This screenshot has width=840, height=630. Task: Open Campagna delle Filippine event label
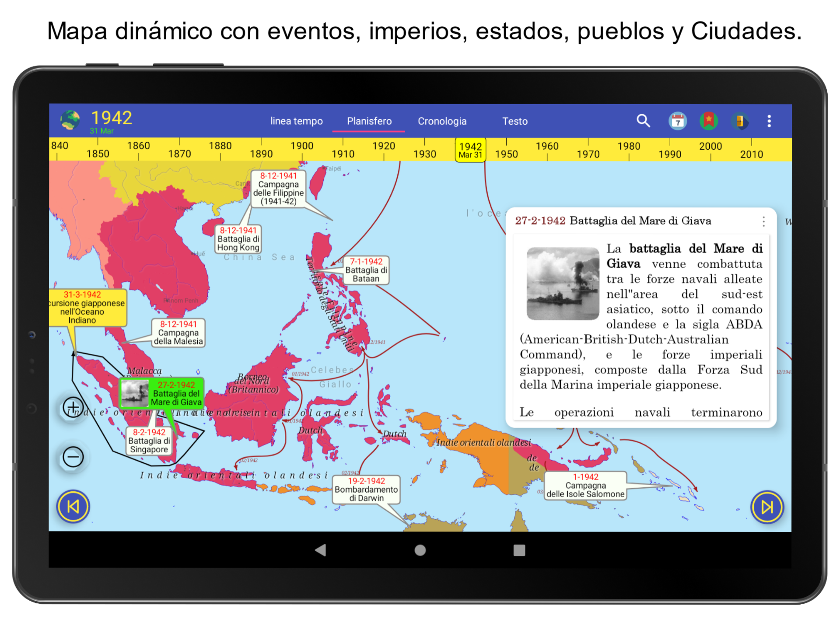pyautogui.click(x=278, y=189)
